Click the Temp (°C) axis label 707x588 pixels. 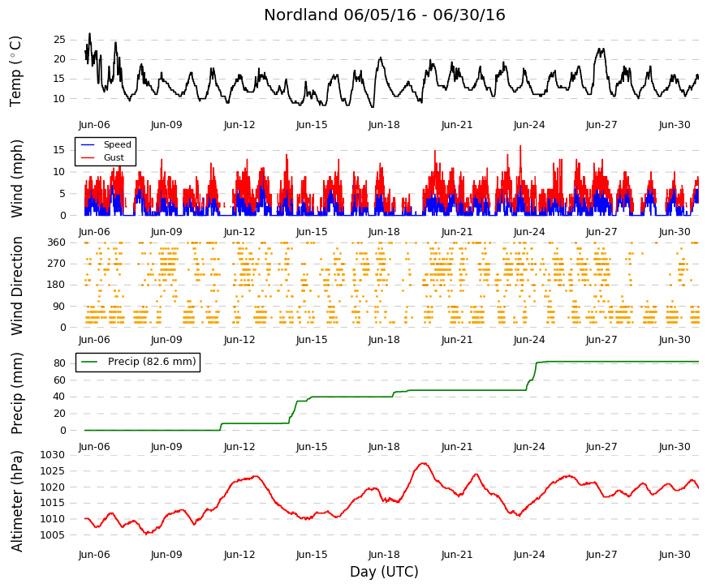(x=15, y=71)
